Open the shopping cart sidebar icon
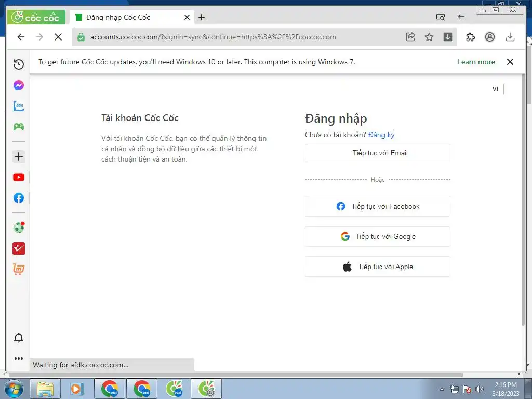Image resolution: width=532 pixels, height=399 pixels. [19, 269]
